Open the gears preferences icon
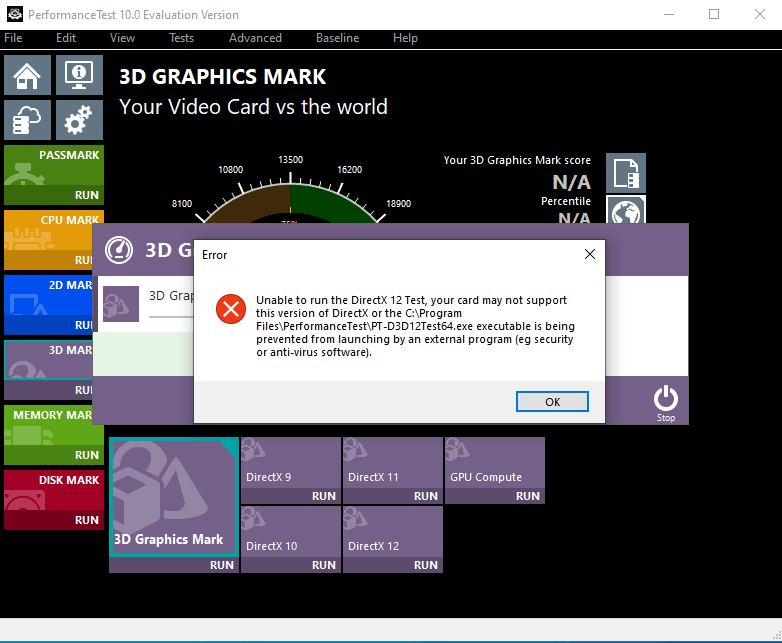This screenshot has width=782, height=643. (x=79, y=120)
